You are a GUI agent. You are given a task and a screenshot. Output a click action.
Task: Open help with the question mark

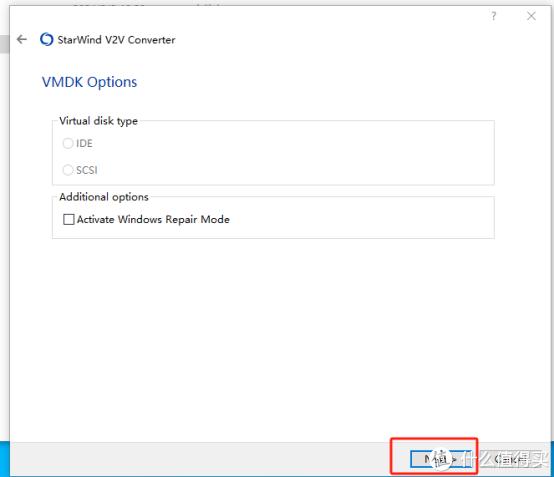pyautogui.click(x=494, y=16)
